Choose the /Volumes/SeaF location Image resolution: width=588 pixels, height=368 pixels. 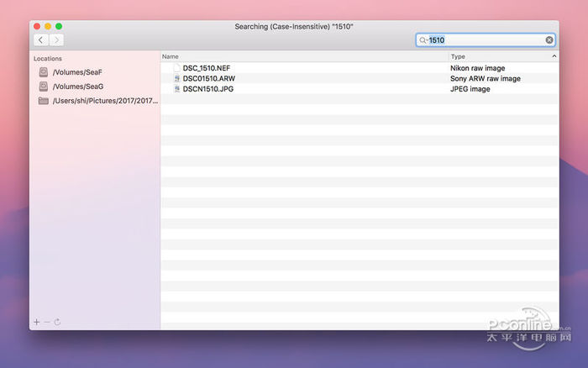pyautogui.click(x=77, y=72)
